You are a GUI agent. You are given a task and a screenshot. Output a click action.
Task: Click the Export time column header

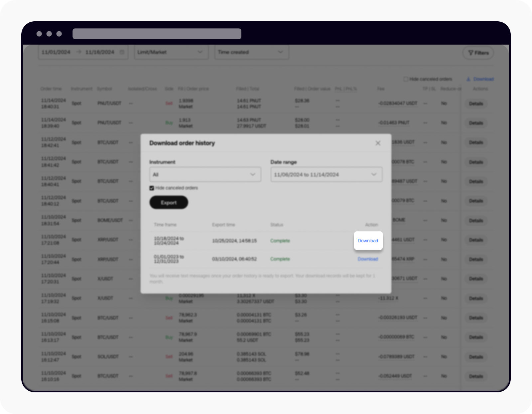(x=223, y=225)
